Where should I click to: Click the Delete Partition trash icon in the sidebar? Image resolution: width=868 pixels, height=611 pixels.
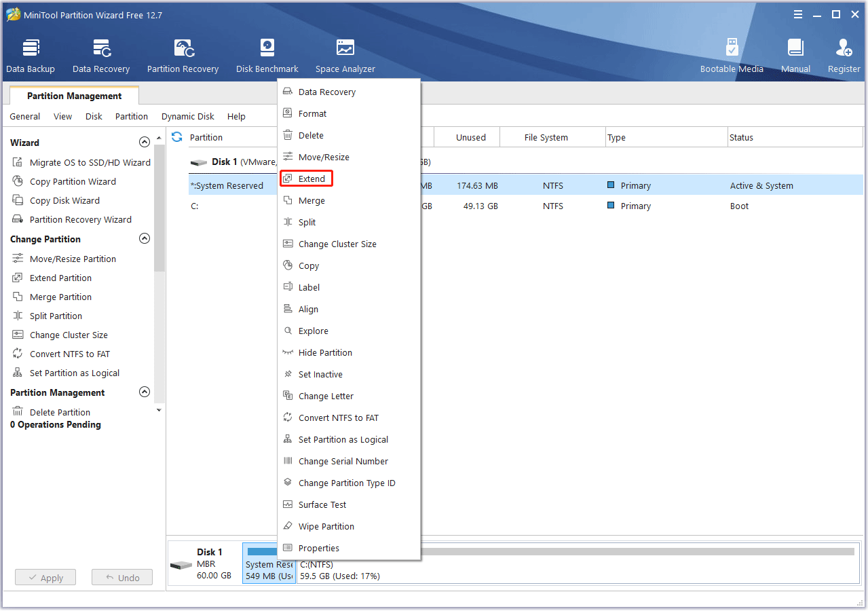(x=18, y=412)
